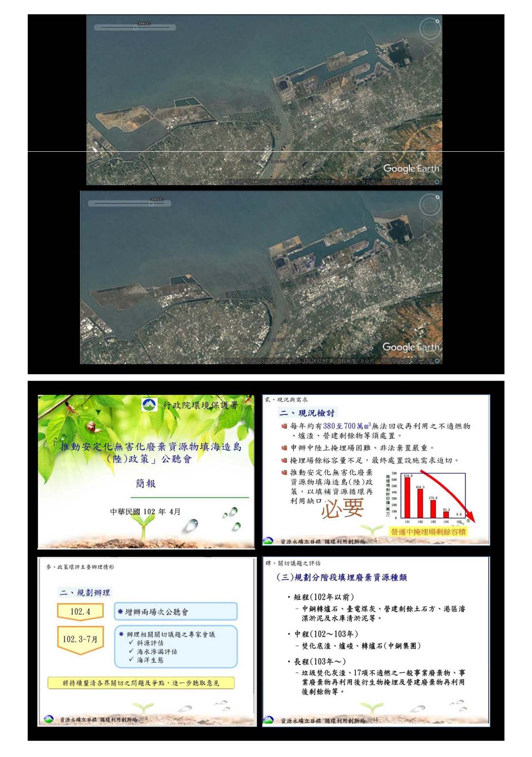Click the Google Earth logo on the lower image
Screen dimensions: 532x757
[410, 347]
